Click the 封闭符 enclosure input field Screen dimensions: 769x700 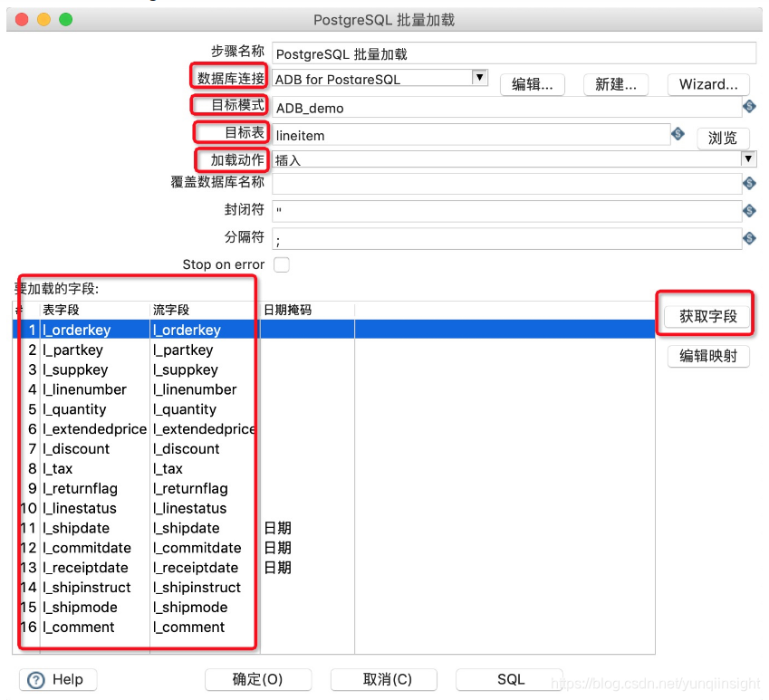[506, 211]
